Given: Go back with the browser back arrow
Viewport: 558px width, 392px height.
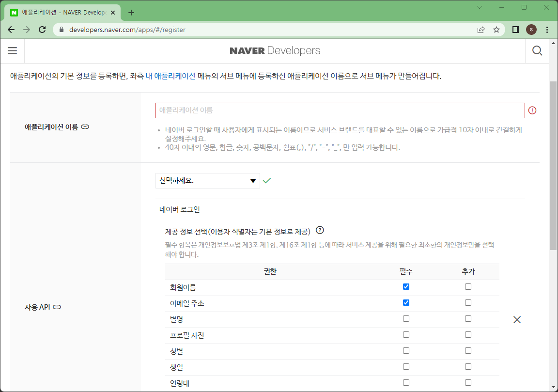Looking at the screenshot, I should [x=11, y=30].
